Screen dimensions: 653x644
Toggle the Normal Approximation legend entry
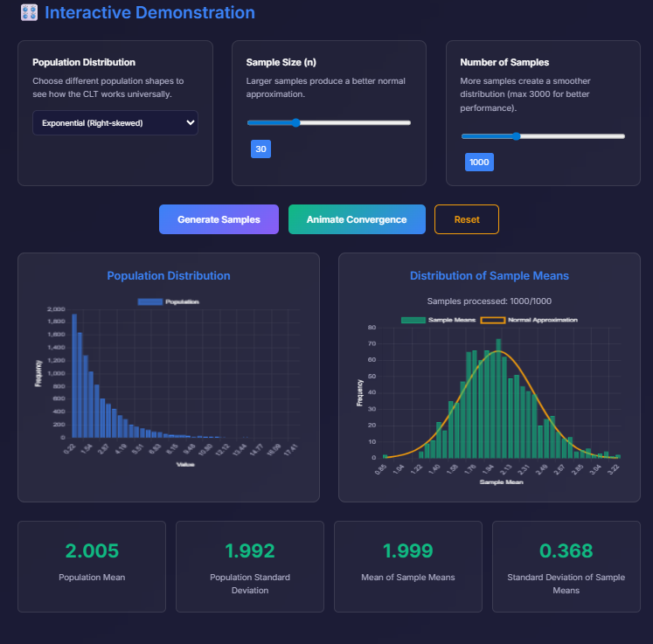pyautogui.click(x=529, y=320)
